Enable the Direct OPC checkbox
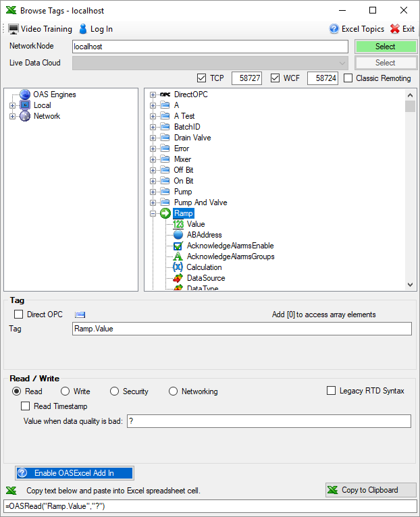The height and width of the screenshot is (517, 420). (x=19, y=315)
